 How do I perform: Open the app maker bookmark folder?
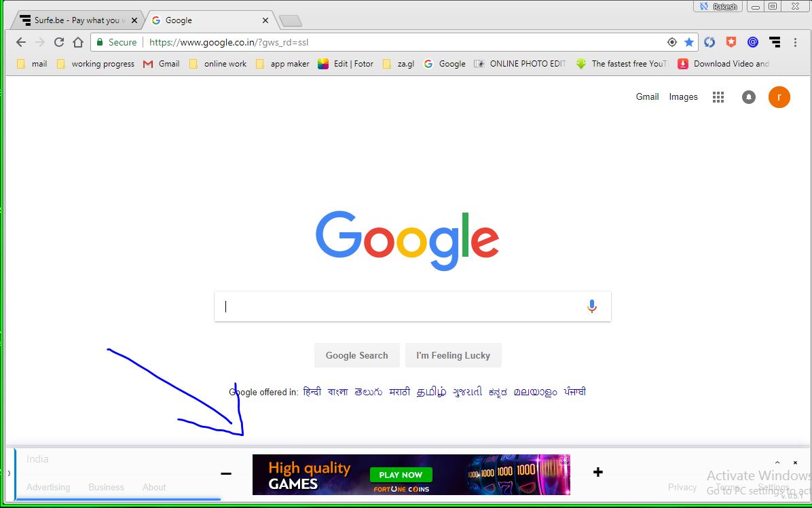(x=282, y=64)
